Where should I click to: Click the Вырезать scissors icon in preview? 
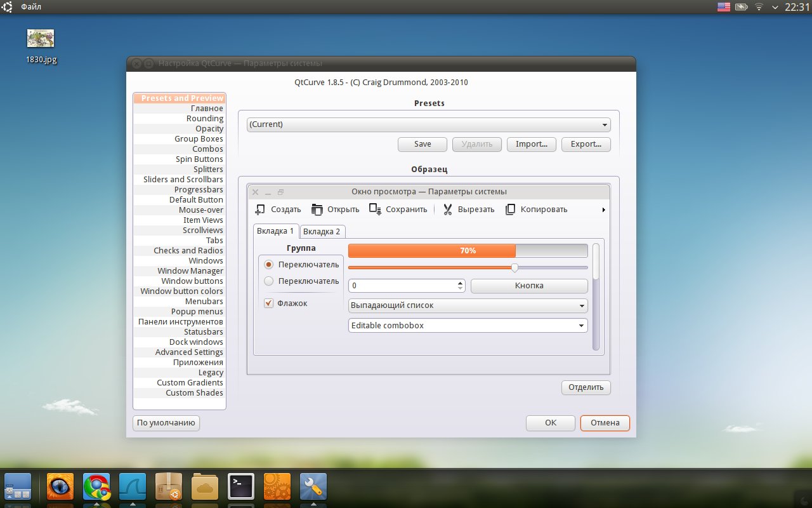[x=447, y=210]
